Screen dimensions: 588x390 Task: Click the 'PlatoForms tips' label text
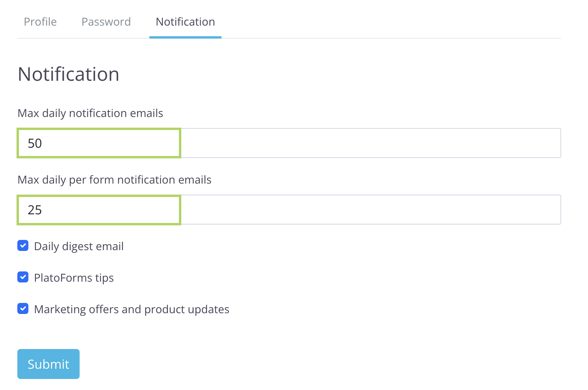tap(74, 278)
